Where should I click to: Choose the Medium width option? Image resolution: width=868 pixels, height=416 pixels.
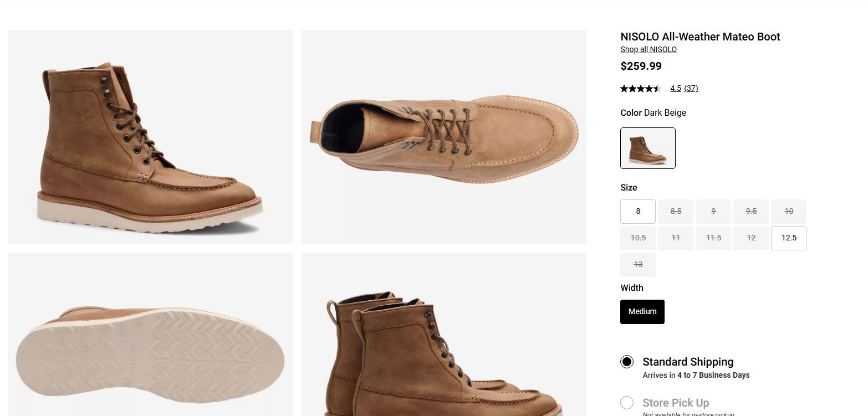642,312
